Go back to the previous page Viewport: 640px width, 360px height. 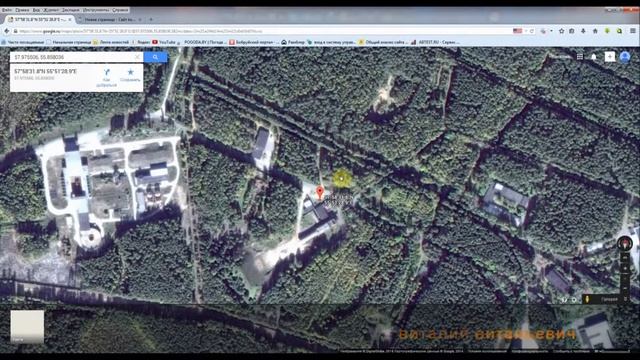pyautogui.click(x=7, y=31)
